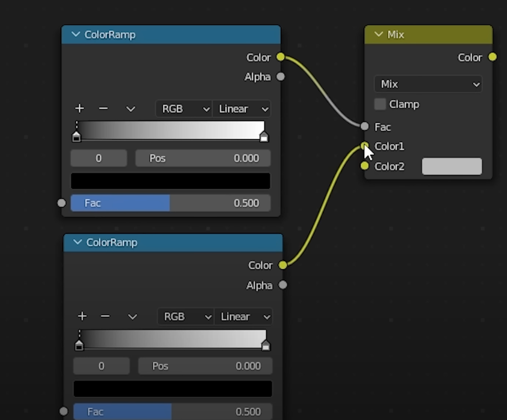Click stop index field in lower ColorRamp
Viewport: 507px width, 420px height.
[101, 366]
